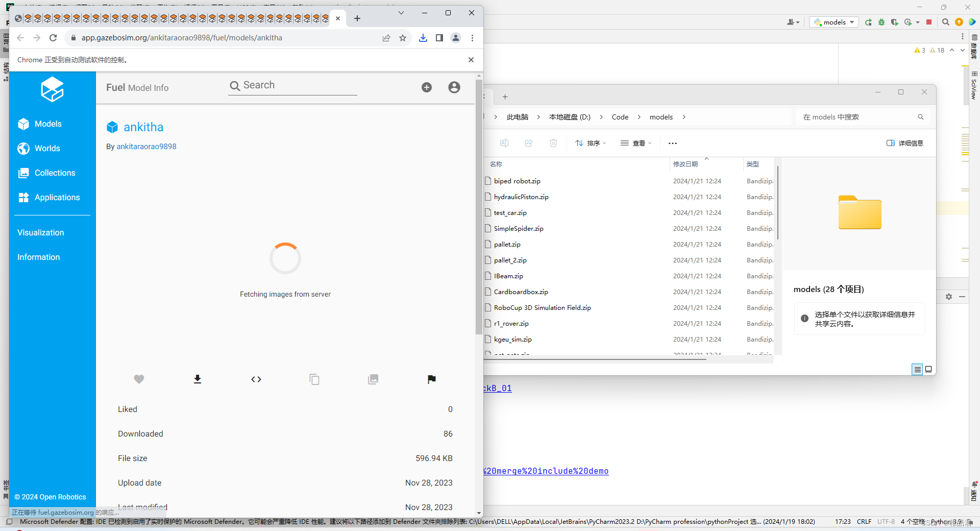Click the Fuel search field
The height and width of the screenshot is (531, 980).
pyautogui.click(x=292, y=86)
